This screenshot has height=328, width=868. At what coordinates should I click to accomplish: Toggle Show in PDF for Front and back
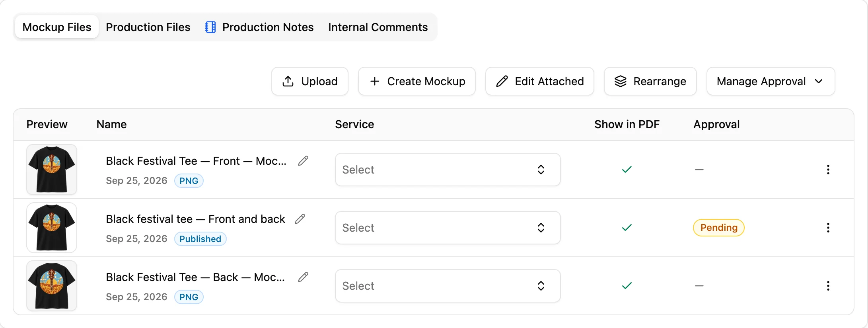(x=627, y=228)
